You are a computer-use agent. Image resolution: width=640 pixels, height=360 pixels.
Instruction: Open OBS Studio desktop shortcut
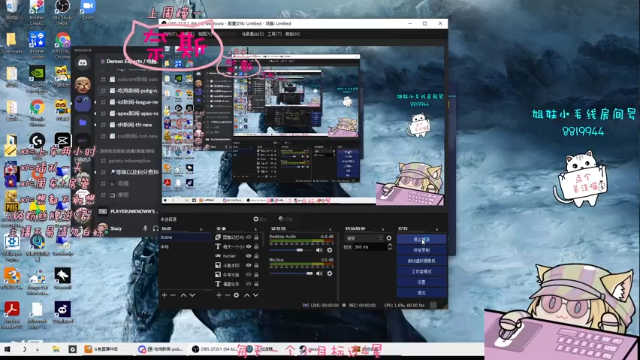[x=62, y=10]
